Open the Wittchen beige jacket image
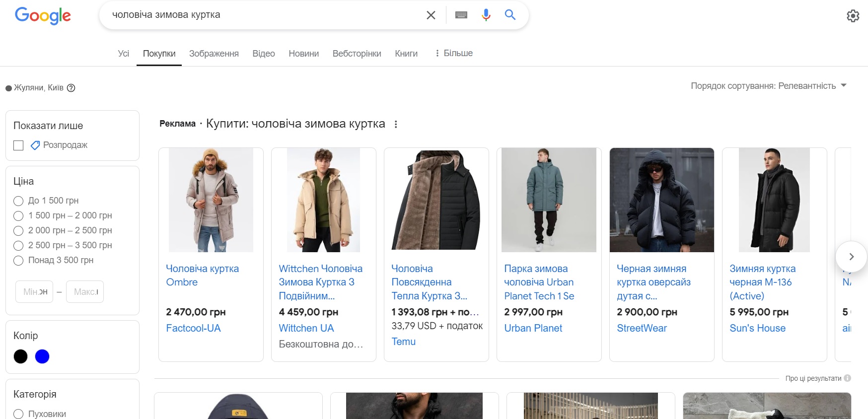 tap(323, 200)
